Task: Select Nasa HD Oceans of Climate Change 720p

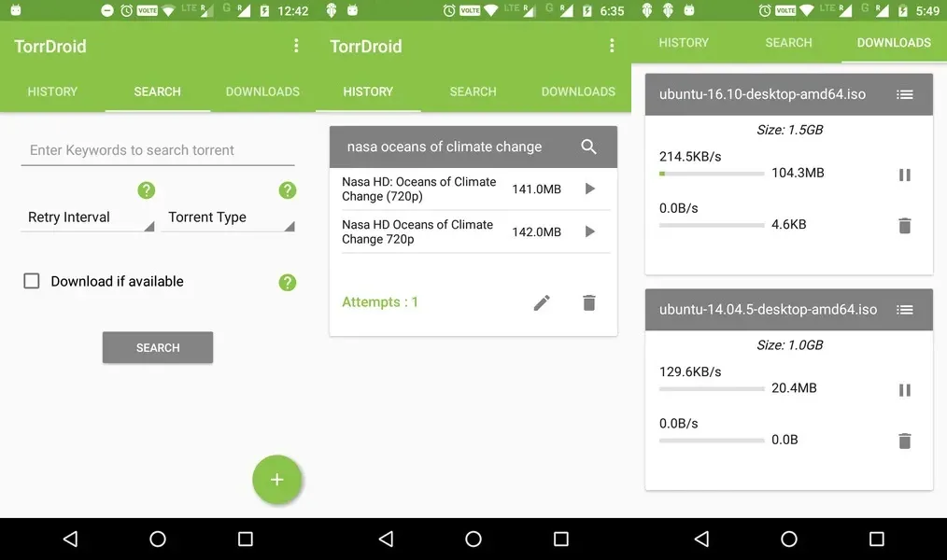Action: tap(417, 231)
